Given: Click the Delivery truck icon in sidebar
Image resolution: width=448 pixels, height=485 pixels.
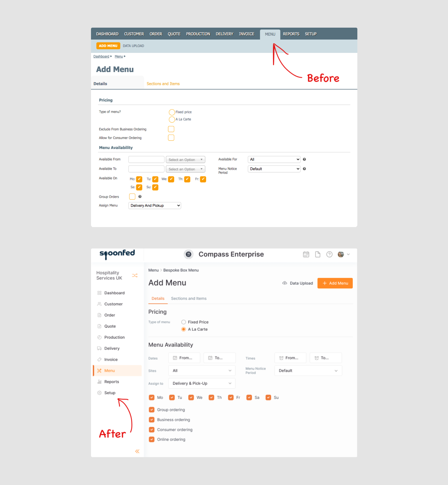Looking at the screenshot, I should (x=99, y=348).
